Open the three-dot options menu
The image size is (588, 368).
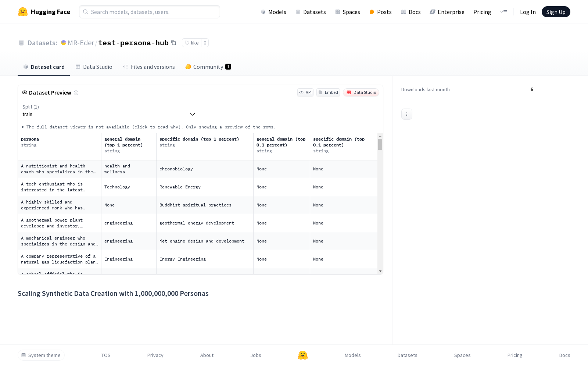(x=407, y=114)
